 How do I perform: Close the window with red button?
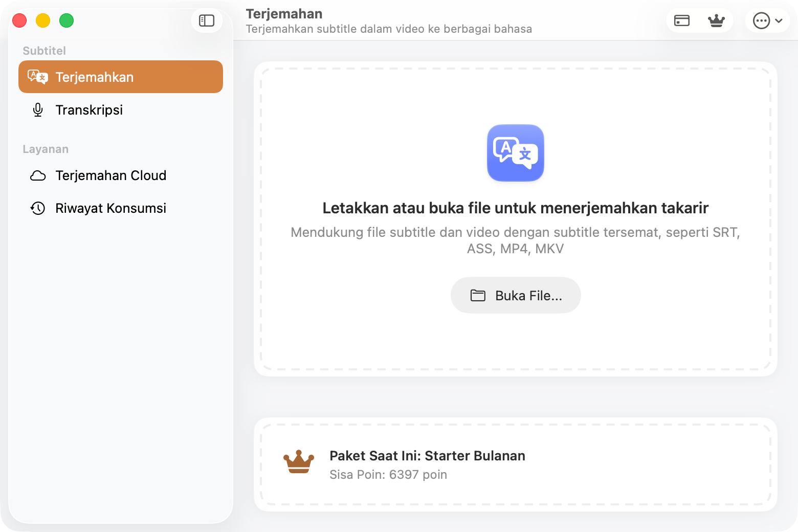click(x=19, y=20)
